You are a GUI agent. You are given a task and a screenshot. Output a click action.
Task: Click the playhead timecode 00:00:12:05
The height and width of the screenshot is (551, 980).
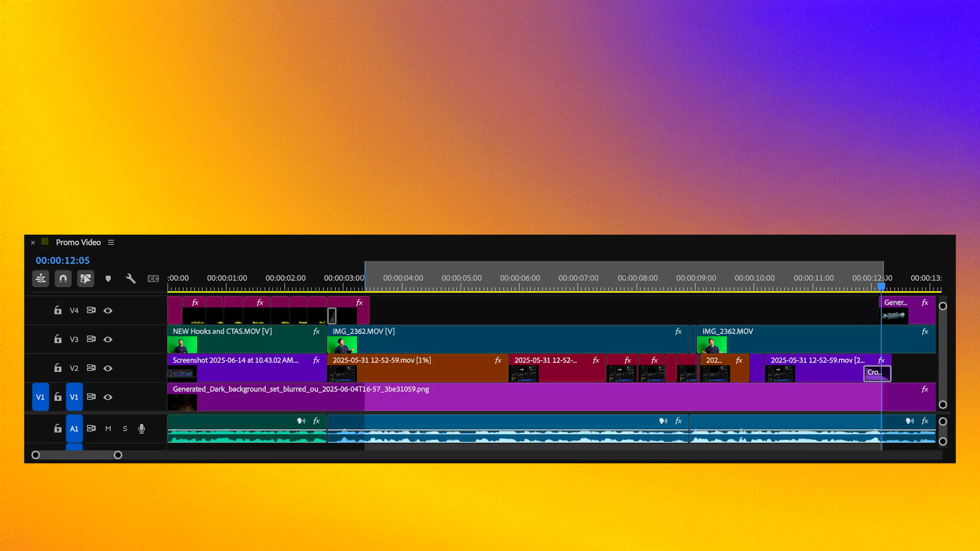pyautogui.click(x=62, y=260)
